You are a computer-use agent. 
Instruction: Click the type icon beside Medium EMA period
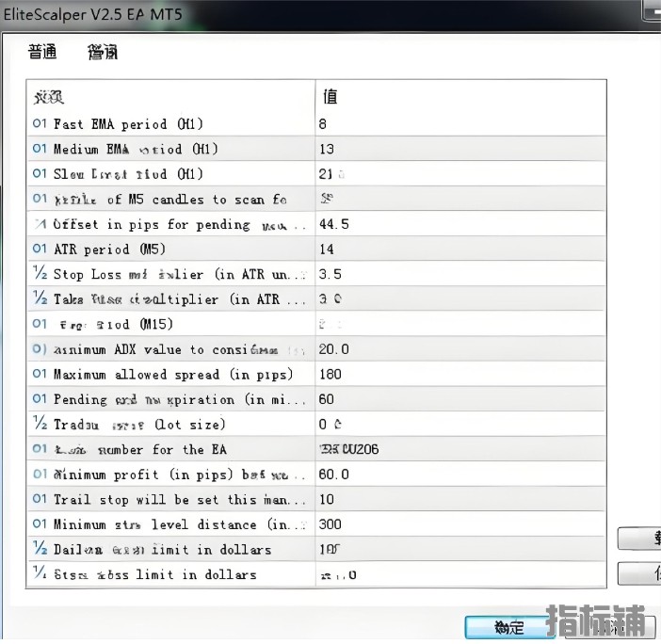[40, 149]
